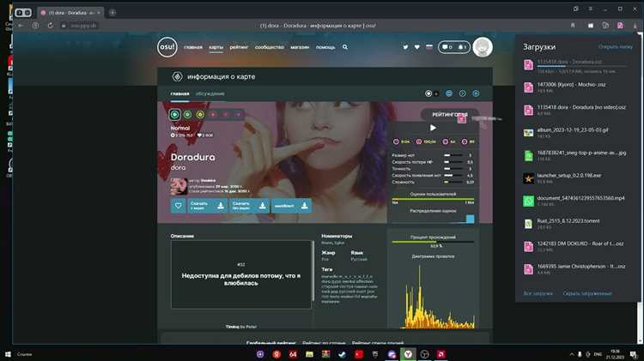Open the document mp4 download entry
Image resolution: width=644 pixels, height=361 pixels.
(x=576, y=201)
